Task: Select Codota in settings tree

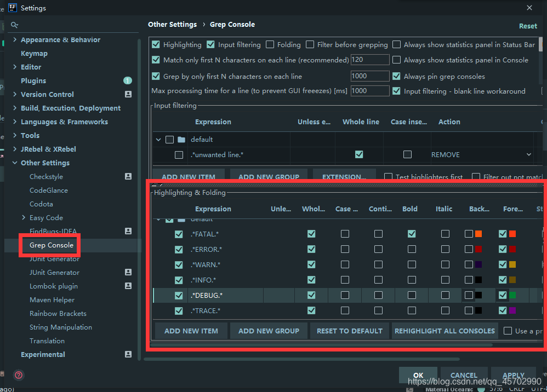Action: click(x=41, y=204)
